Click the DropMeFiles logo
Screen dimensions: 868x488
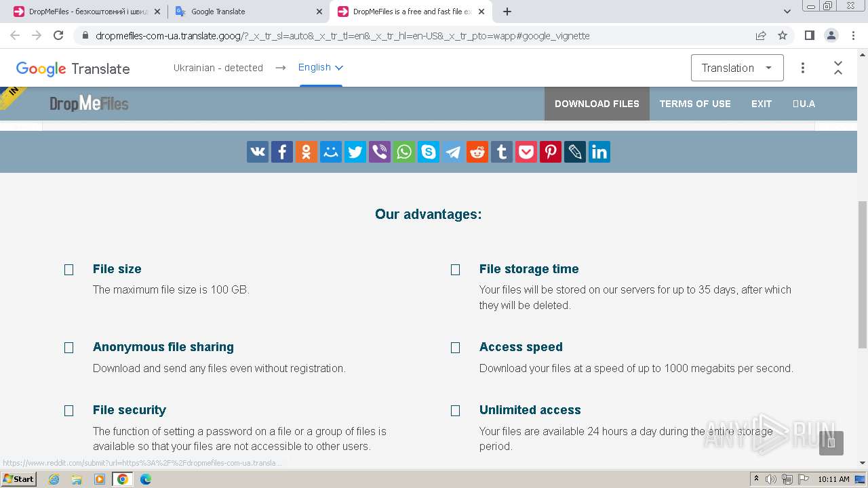pos(89,104)
